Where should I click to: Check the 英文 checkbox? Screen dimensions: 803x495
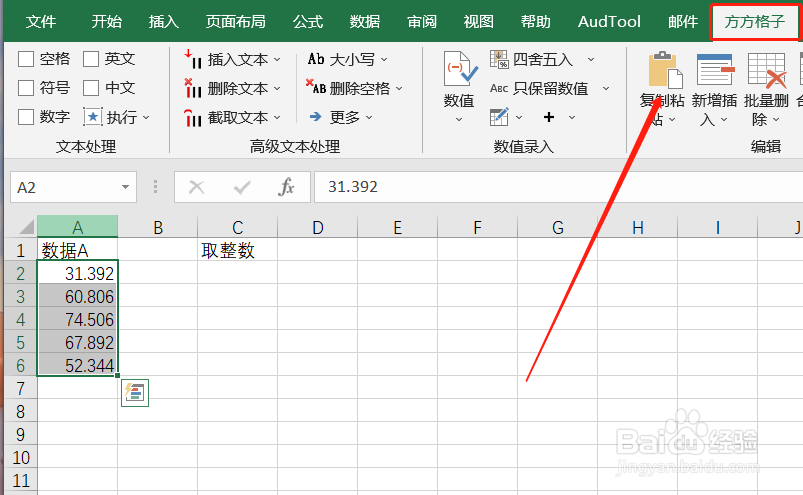[x=91, y=59]
